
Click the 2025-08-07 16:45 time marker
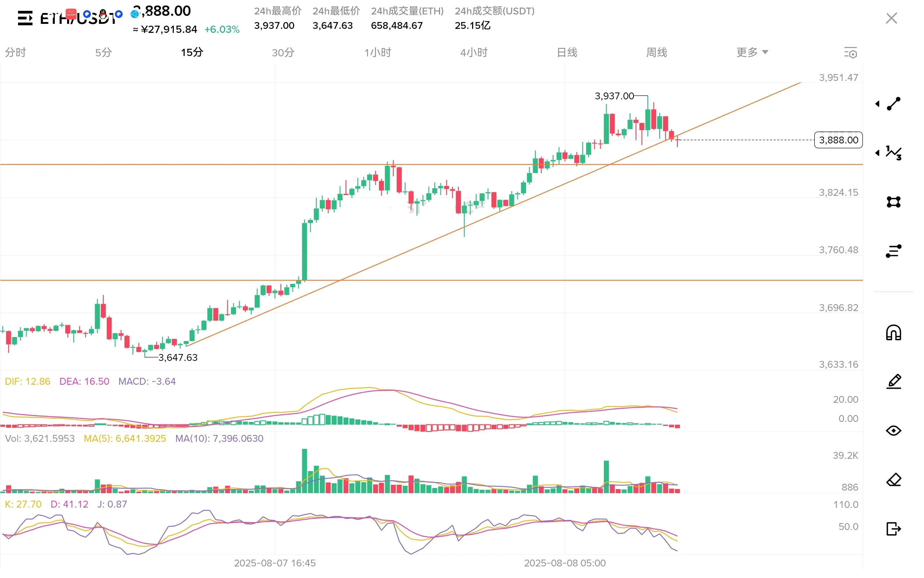coord(275,563)
